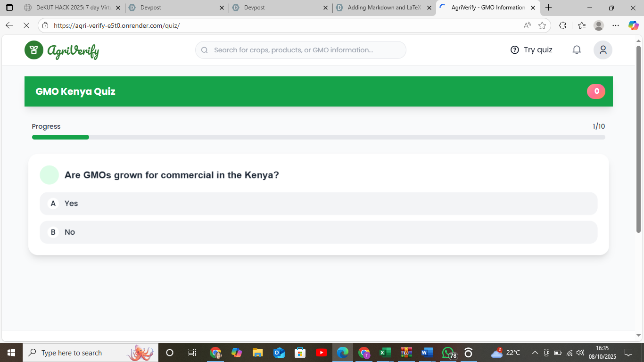Open the tab actions menu icon

pos(9,8)
